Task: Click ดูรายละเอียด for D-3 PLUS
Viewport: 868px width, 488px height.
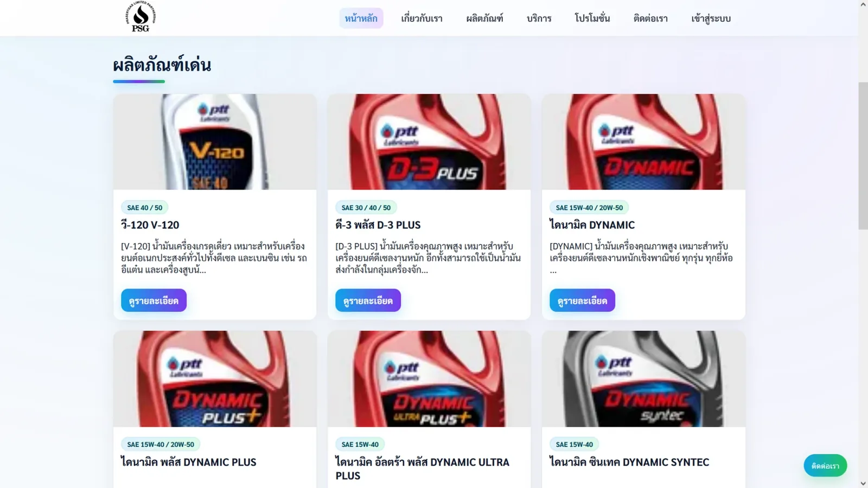Action: click(368, 300)
